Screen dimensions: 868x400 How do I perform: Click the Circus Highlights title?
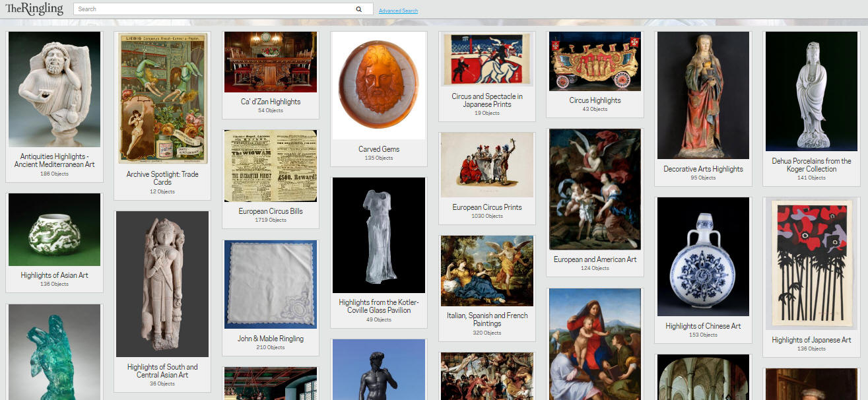(x=595, y=100)
